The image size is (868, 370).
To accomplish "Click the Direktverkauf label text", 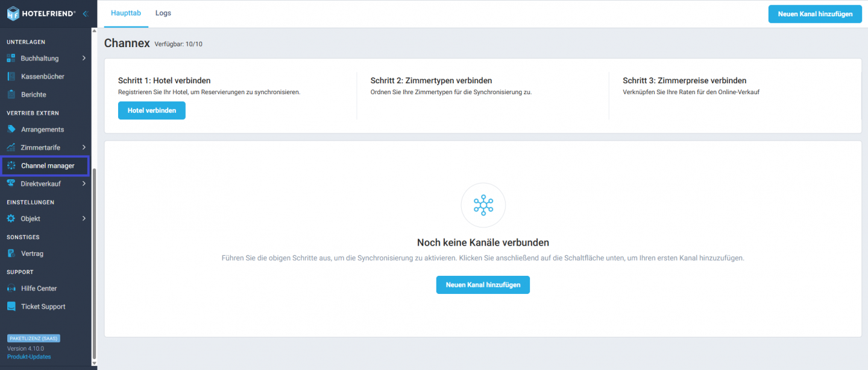I will (41, 184).
